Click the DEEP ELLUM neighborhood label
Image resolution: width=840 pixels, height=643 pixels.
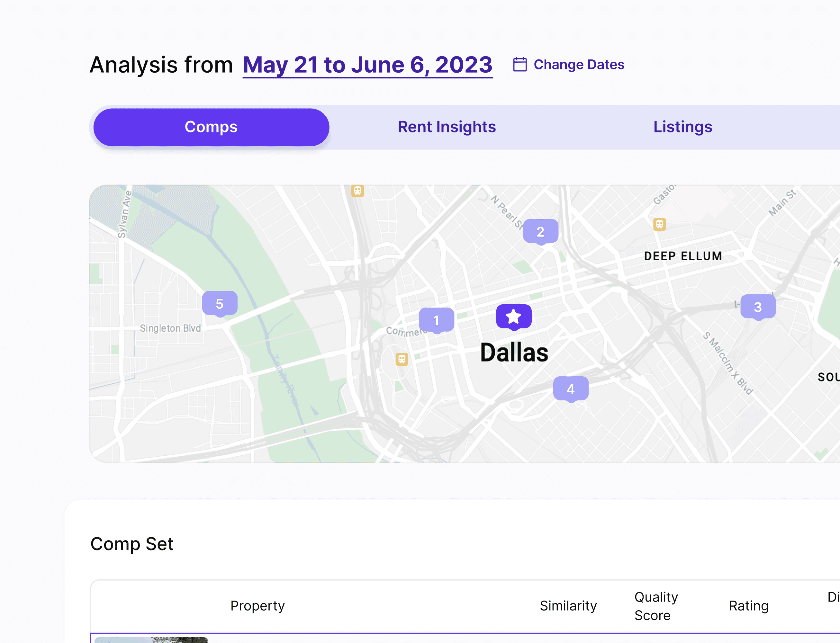(683, 256)
